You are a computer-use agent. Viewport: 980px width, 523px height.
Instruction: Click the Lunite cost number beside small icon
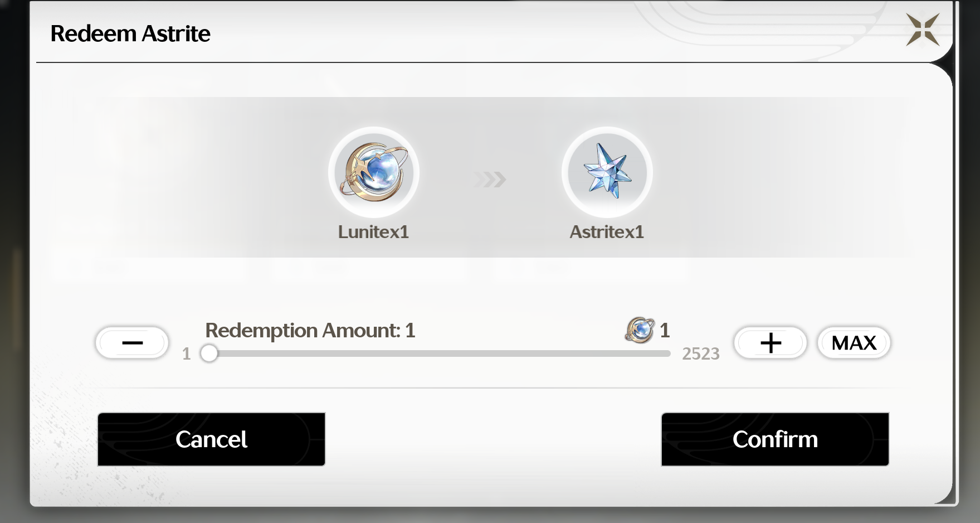coord(665,331)
